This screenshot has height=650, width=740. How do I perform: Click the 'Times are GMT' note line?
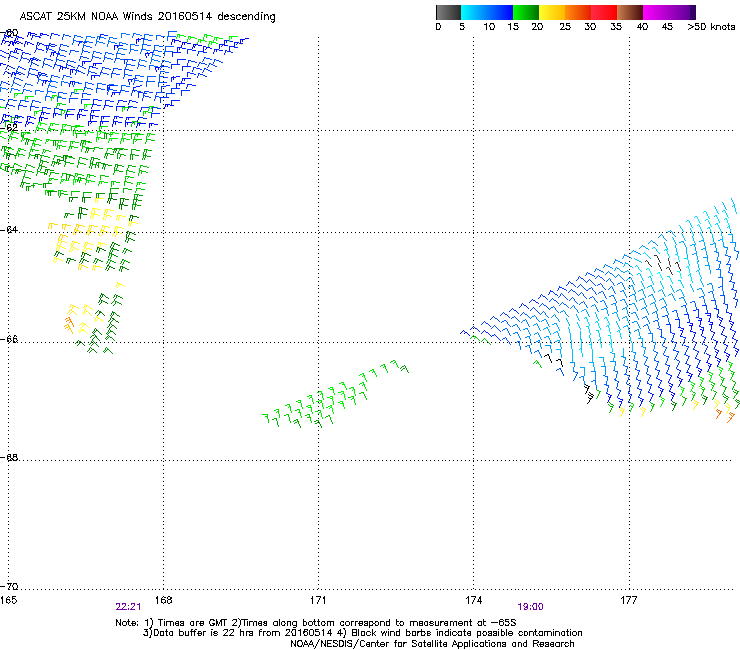[x=316, y=623]
